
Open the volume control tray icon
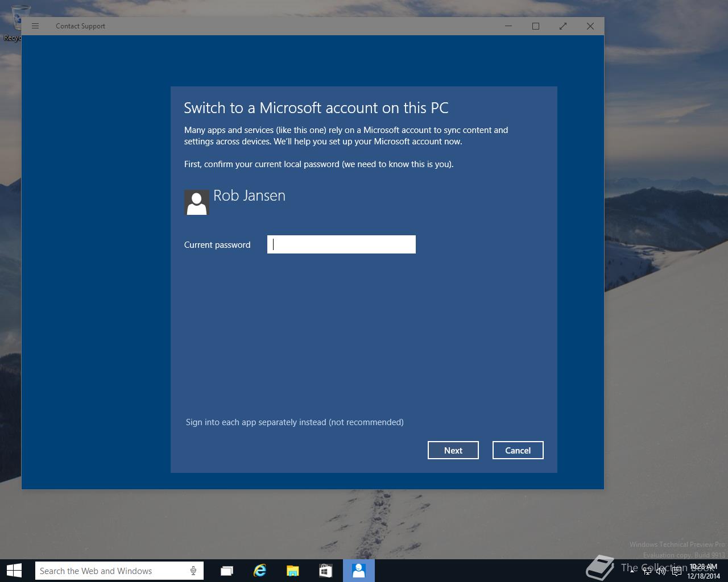tap(661, 571)
